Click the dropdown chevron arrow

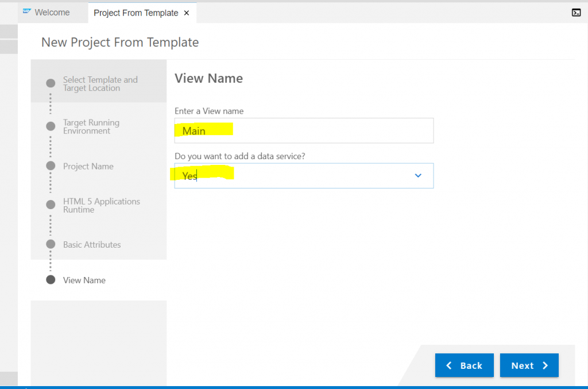click(x=418, y=176)
